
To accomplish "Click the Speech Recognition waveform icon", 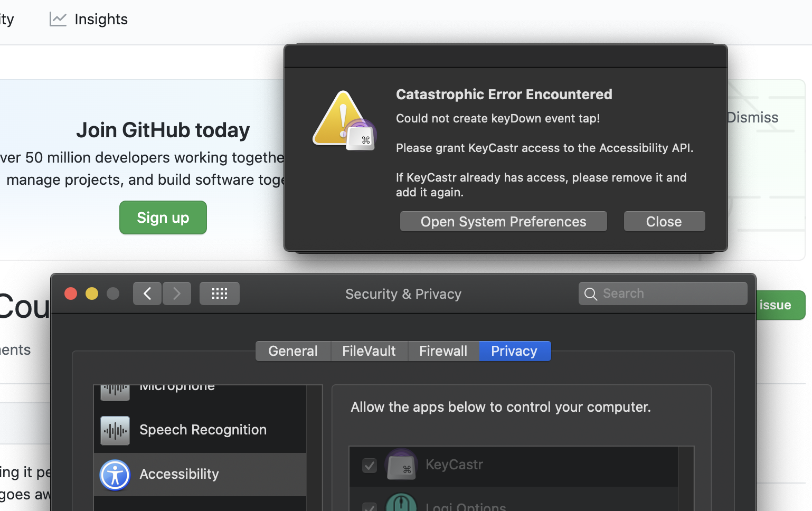I will [x=115, y=431].
